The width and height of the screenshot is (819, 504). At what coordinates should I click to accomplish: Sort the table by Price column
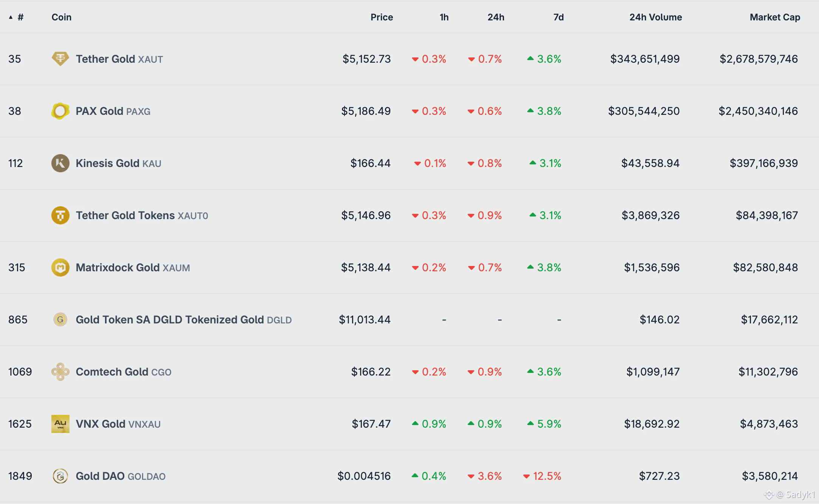point(382,17)
